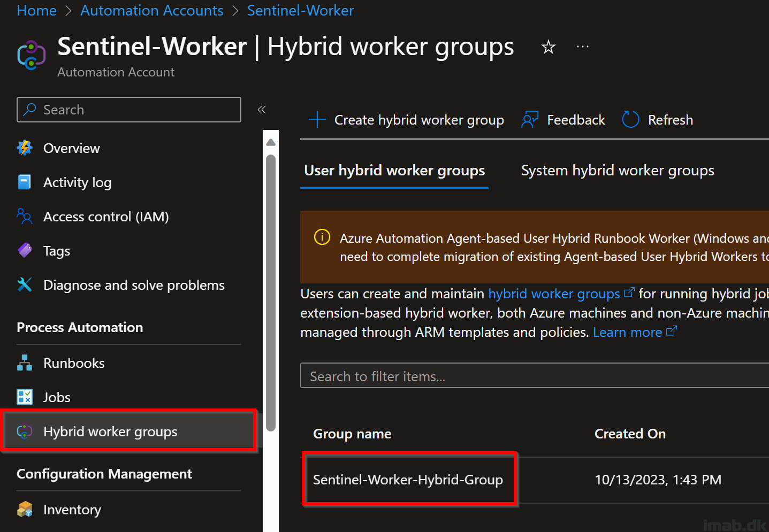769x532 pixels.
Task: Click the Activity log icon
Action: (x=25, y=182)
